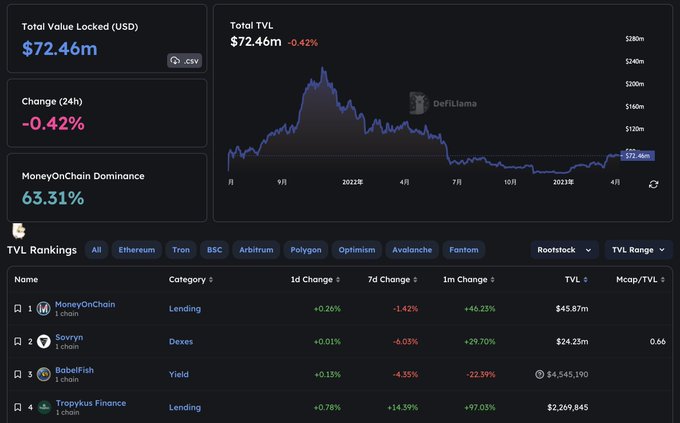This screenshot has width=680, height=423.
Task: Click the $45.87m TVL value
Action: coord(572,308)
